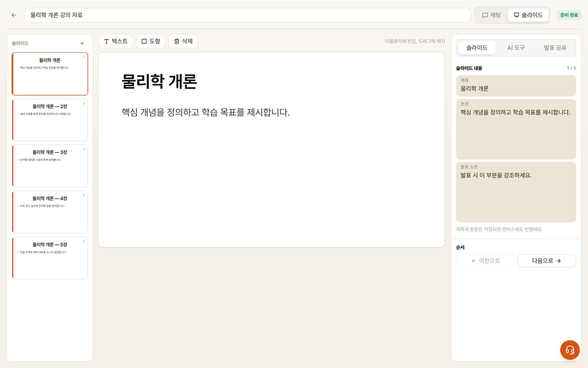This screenshot has width=588, height=368.
Task: Switch to 채팅 mode
Action: pos(491,15)
